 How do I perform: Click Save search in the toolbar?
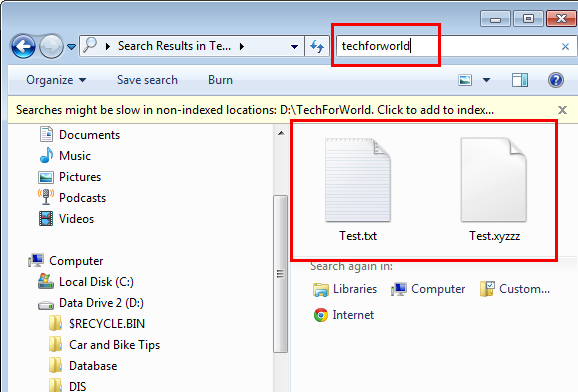[147, 80]
